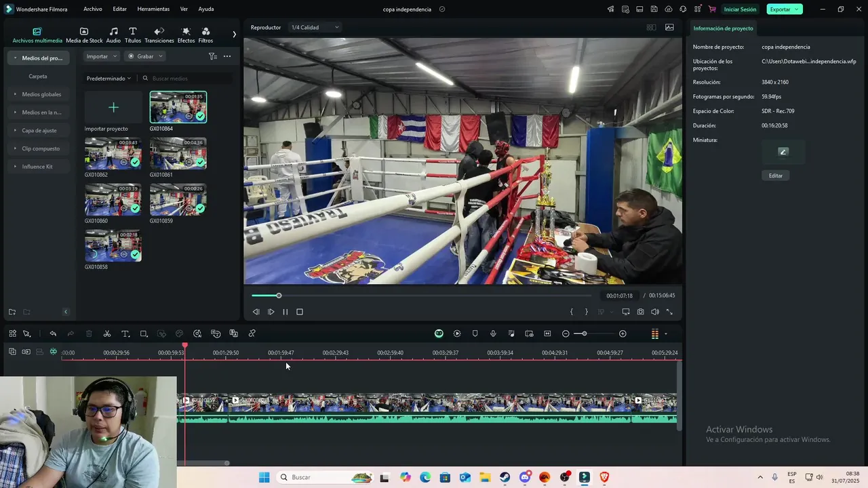Screen dimensions: 868x488
Task: Open the voiceover microphone recording tool
Action: (x=493, y=333)
